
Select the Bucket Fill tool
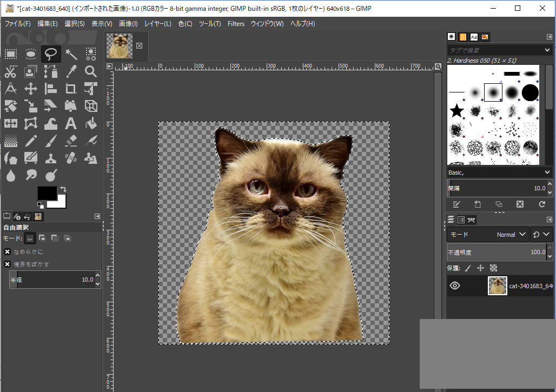91,123
